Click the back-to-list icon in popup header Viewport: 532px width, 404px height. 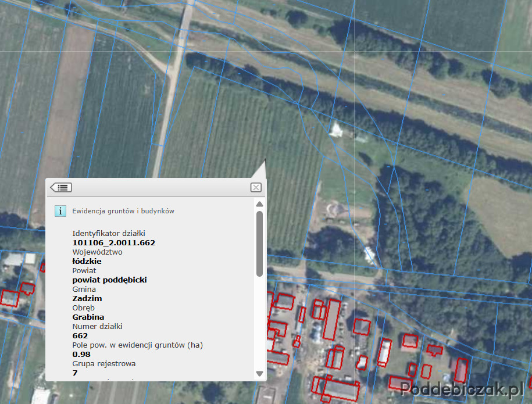(61, 187)
